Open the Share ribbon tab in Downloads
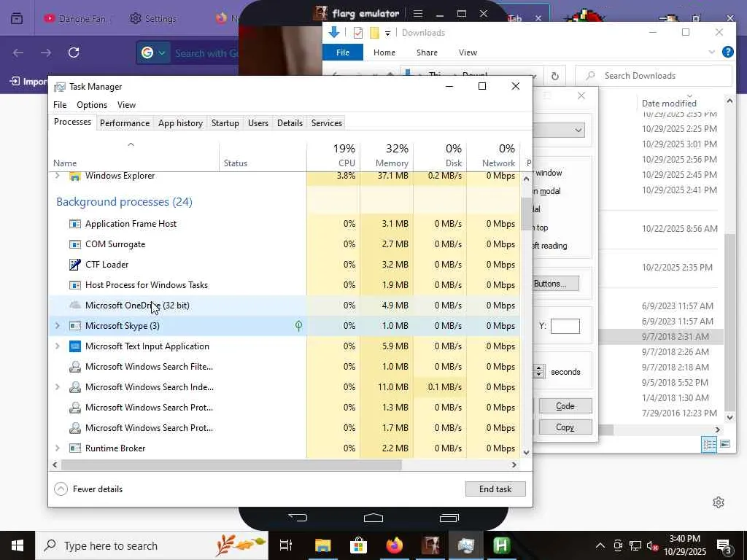 pyautogui.click(x=427, y=52)
